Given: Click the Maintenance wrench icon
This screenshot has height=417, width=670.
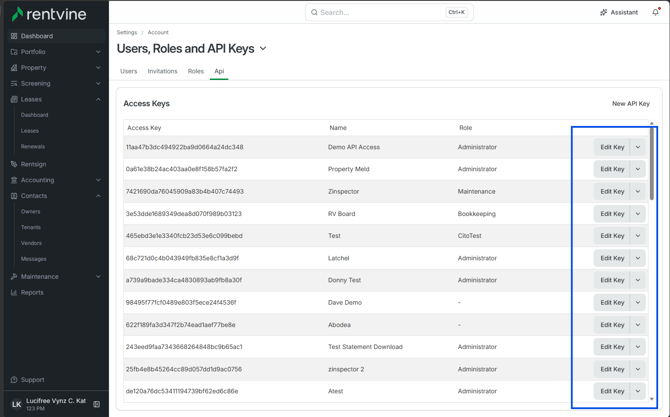Looking at the screenshot, I should click(14, 276).
